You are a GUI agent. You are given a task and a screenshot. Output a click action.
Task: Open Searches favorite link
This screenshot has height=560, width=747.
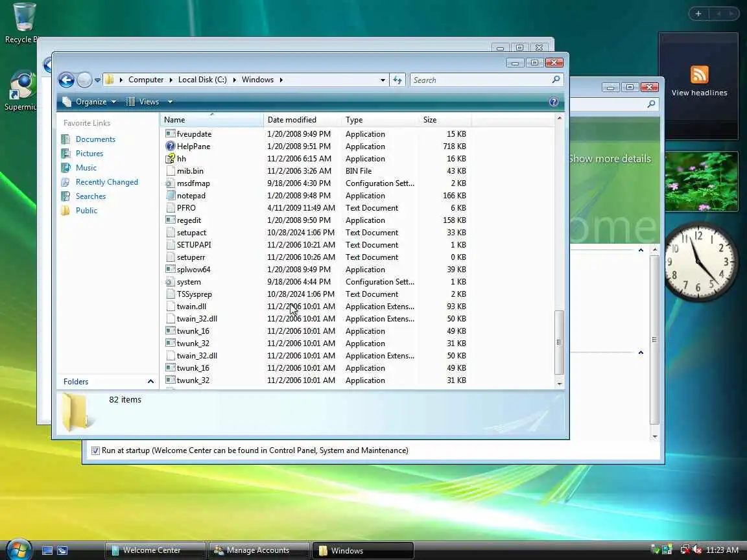click(x=91, y=196)
